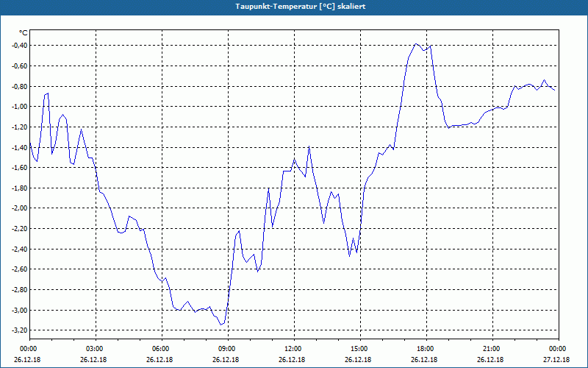Click the °C unit label
The width and height of the screenshot is (588, 368).
pos(24,33)
